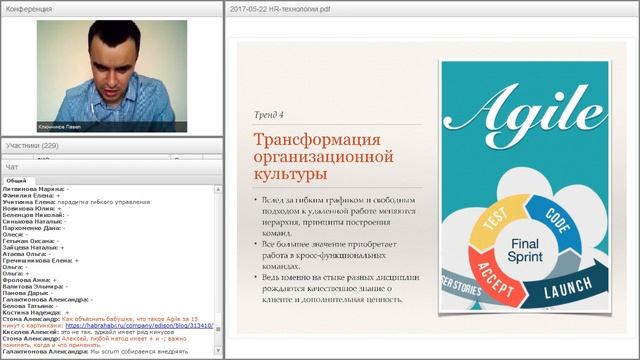
Task: Select the Участники (229) panel header
Action: tap(112, 146)
